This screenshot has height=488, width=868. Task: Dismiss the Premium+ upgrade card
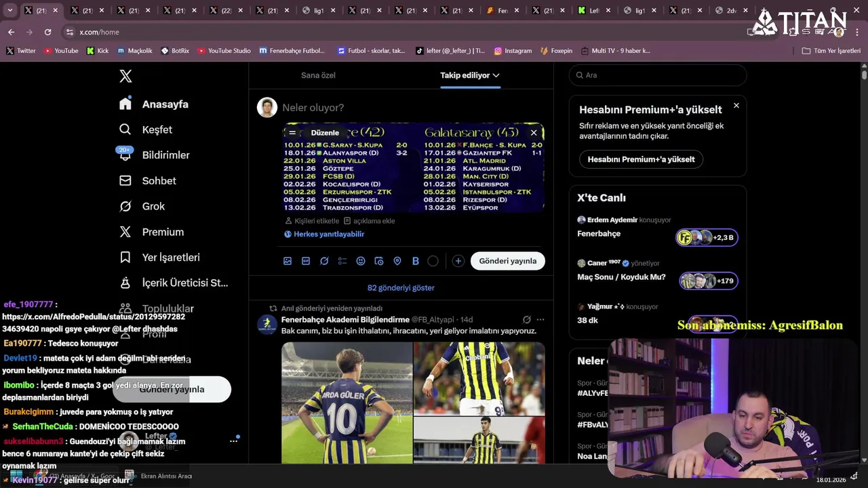[x=736, y=106]
